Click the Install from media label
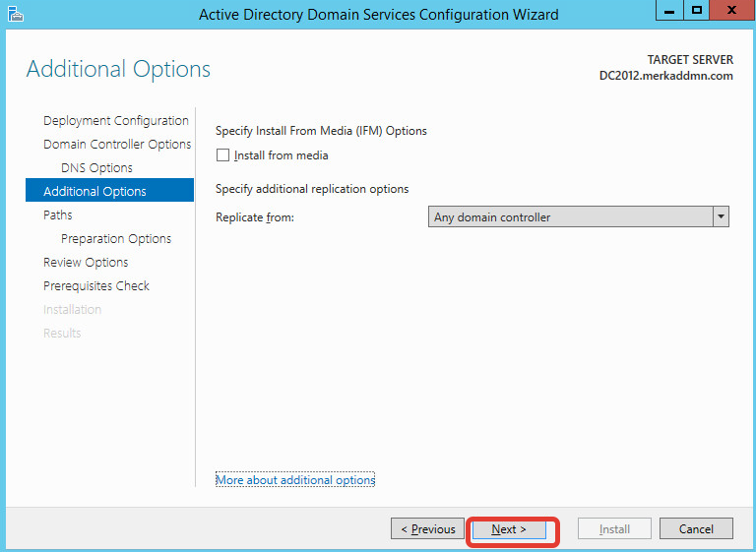 tap(282, 155)
